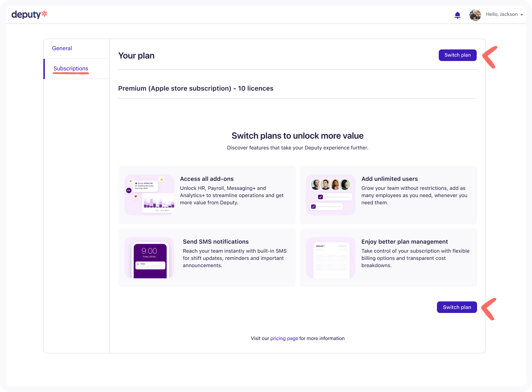Click the Access all add-ons illustration
Screen dimensions: 532x392
149,195
